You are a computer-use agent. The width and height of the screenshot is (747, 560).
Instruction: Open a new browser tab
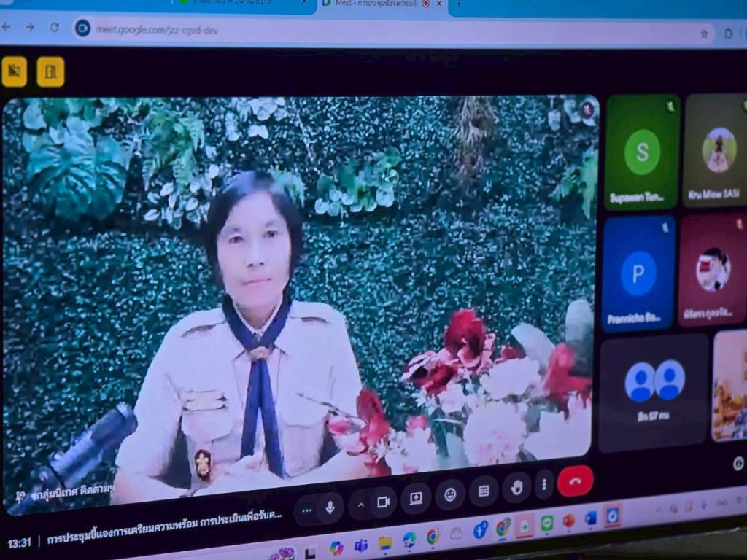(x=459, y=4)
